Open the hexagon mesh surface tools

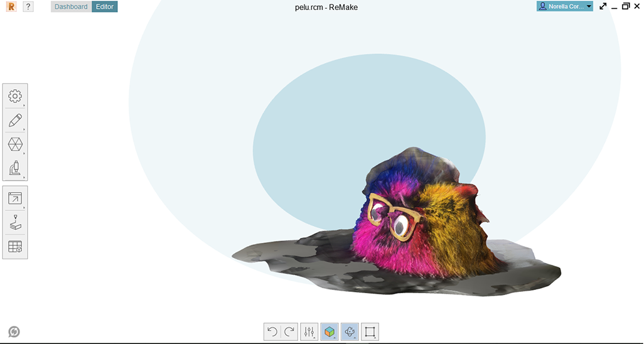[15, 144]
